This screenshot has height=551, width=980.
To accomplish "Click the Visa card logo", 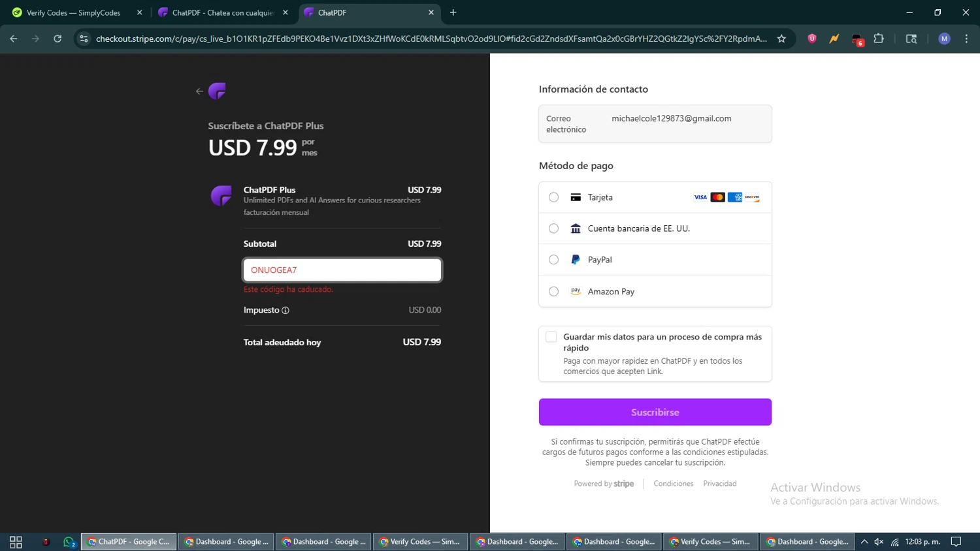I will coord(700,197).
